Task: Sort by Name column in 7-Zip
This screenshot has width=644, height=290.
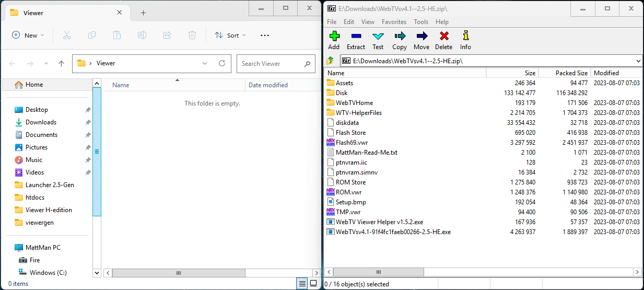Action: pyautogui.click(x=405, y=73)
